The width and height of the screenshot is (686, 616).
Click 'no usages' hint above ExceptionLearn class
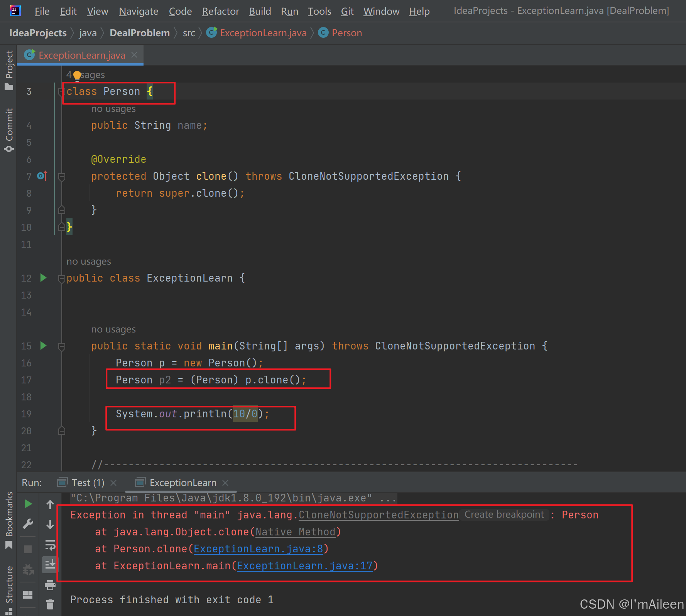click(89, 262)
